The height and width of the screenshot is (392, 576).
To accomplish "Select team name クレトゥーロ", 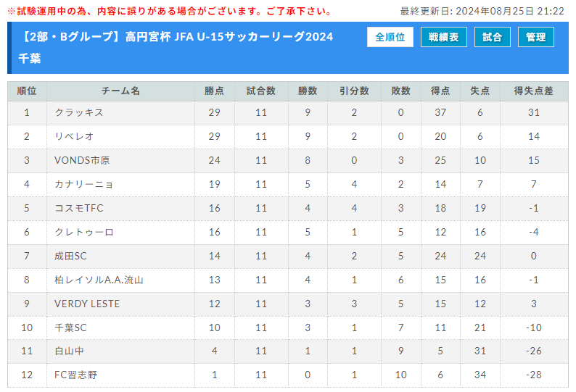I will [84, 232].
